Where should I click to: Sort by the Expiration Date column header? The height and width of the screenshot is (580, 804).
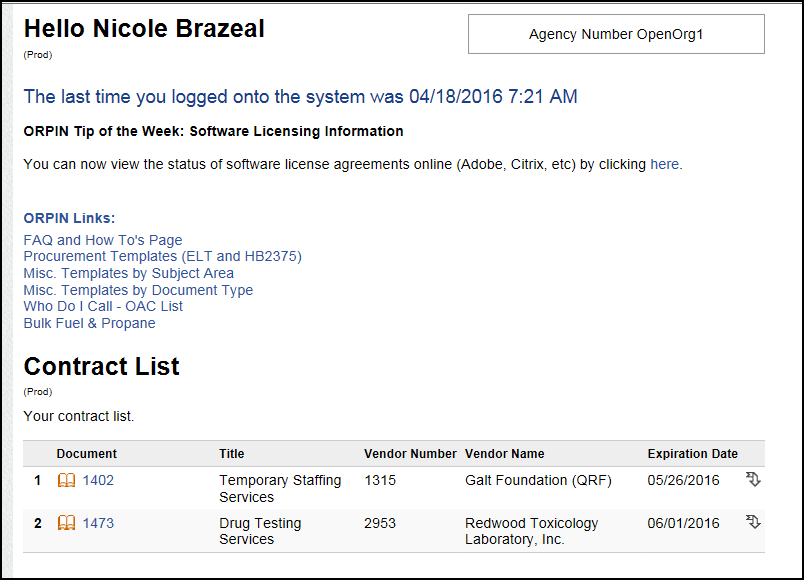tap(693, 454)
